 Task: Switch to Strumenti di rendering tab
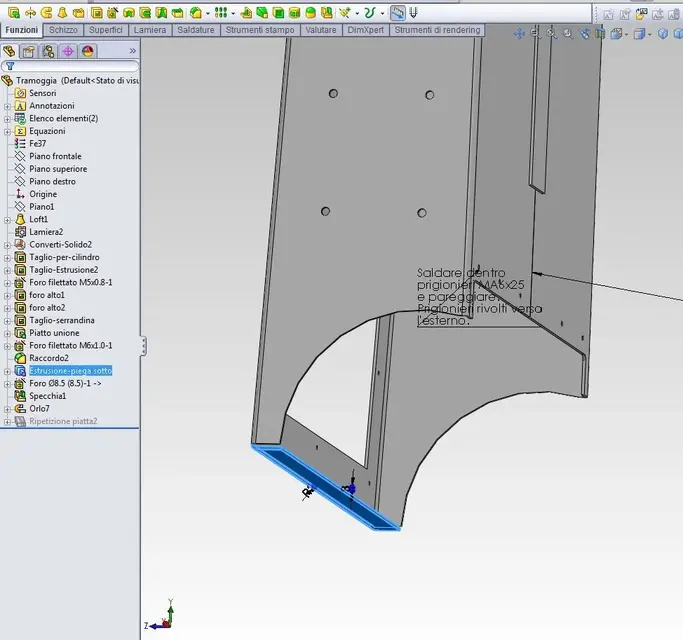pyautogui.click(x=437, y=30)
